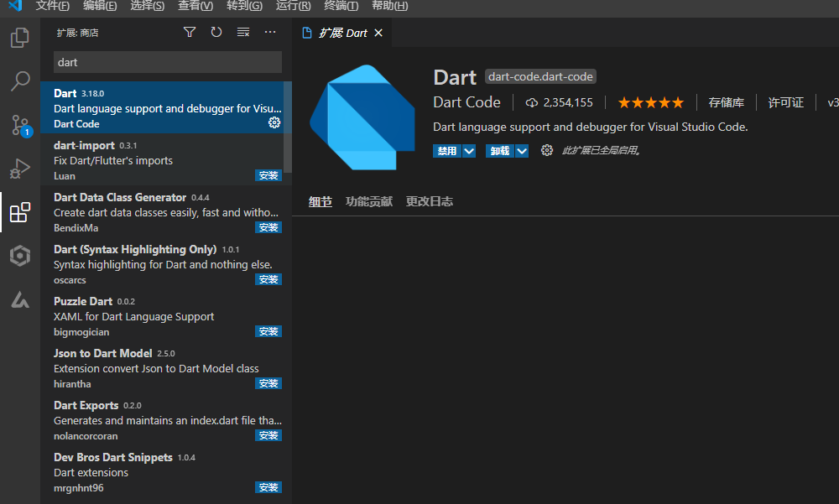Close the 扩展 Dart editor tab
The height and width of the screenshot is (504, 839).
click(x=378, y=34)
